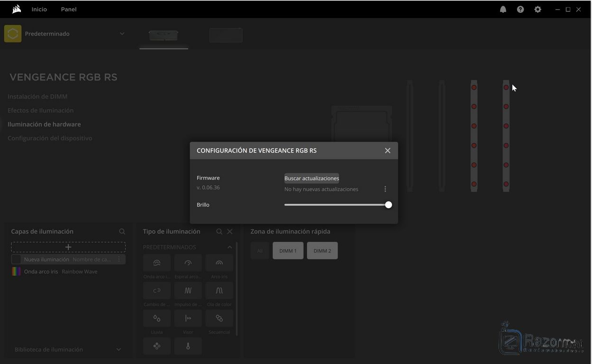Select the Lluvia lighting preset
Viewport: 592px width, 364px height.
157,318
